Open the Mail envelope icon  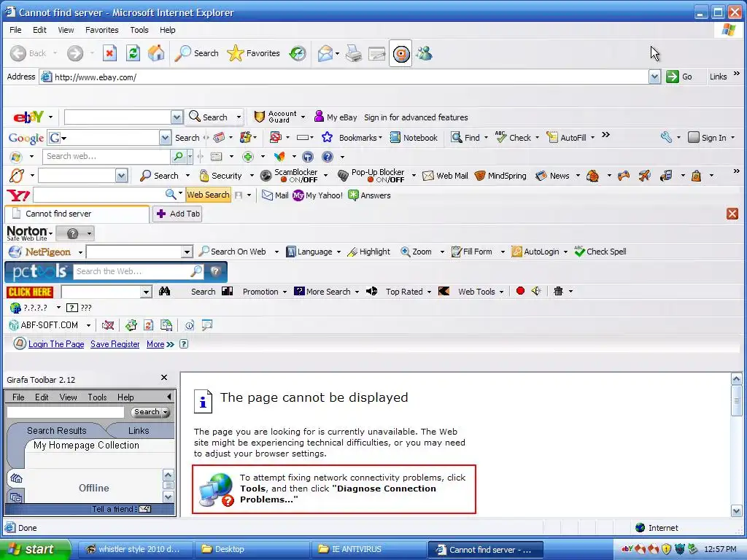pyautogui.click(x=325, y=53)
